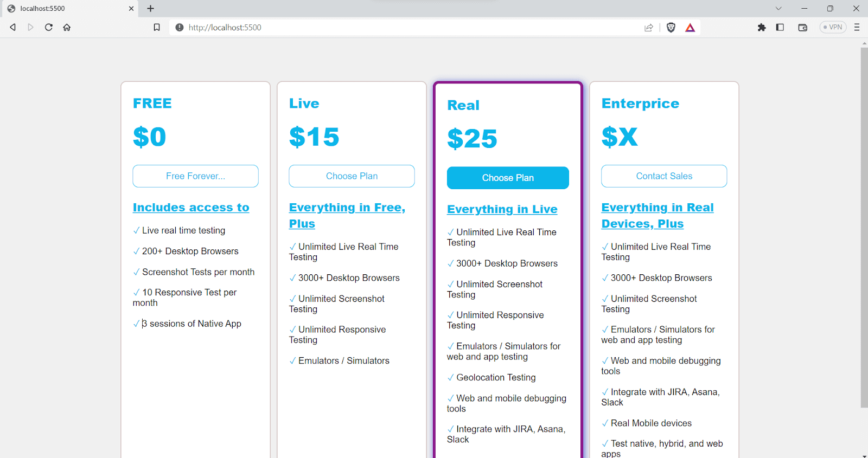Open the Brave Shields lion icon

[671, 28]
